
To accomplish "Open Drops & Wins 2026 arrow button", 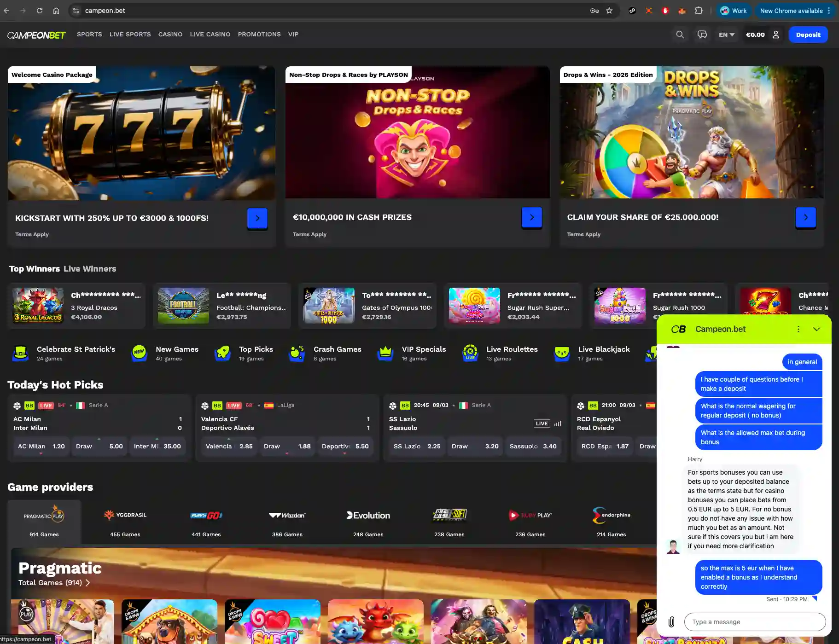I will [806, 217].
